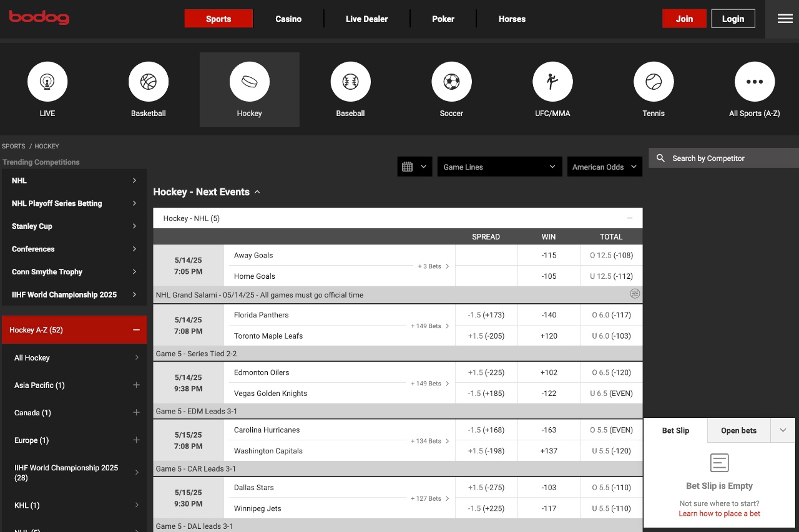Open All Sports (A-Z) dots icon

[x=755, y=81]
